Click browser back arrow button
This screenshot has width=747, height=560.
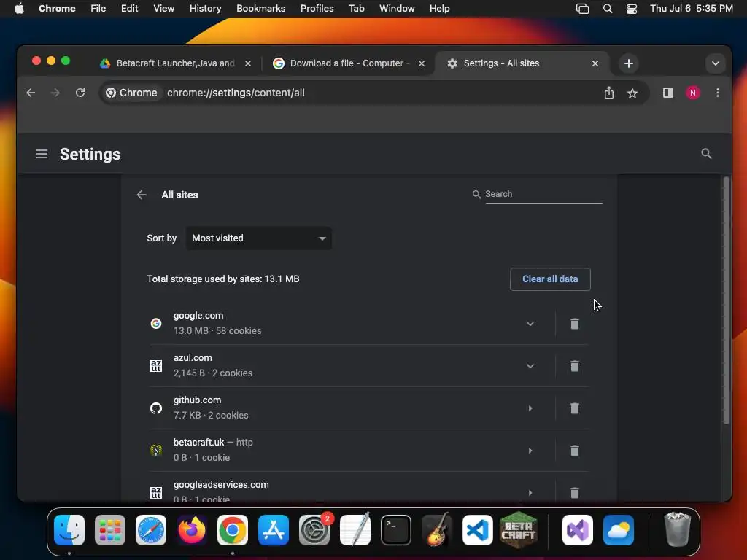point(31,93)
